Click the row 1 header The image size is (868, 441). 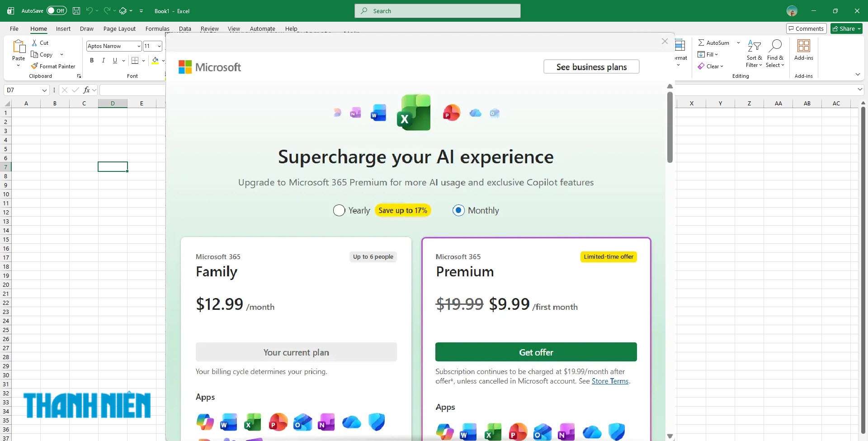6,113
